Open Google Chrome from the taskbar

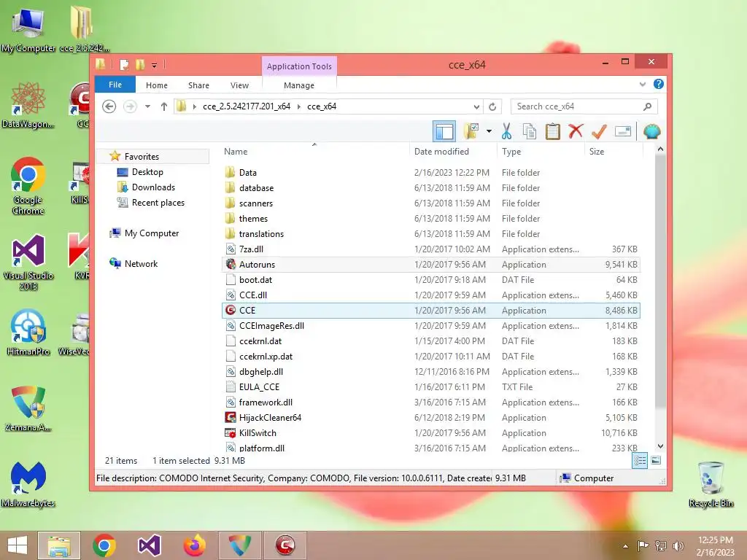(104, 545)
